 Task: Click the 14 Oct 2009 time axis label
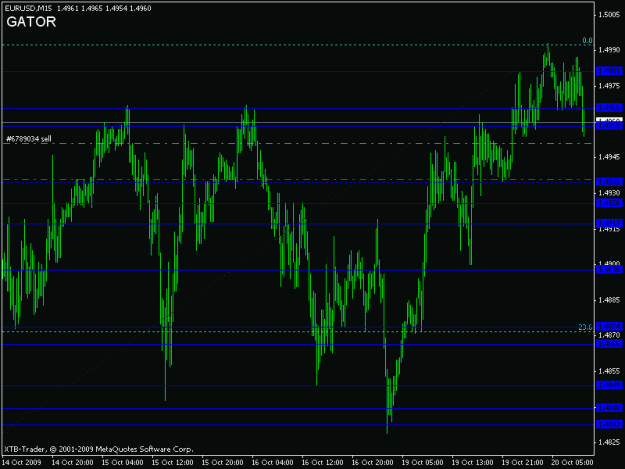click(x=22, y=463)
